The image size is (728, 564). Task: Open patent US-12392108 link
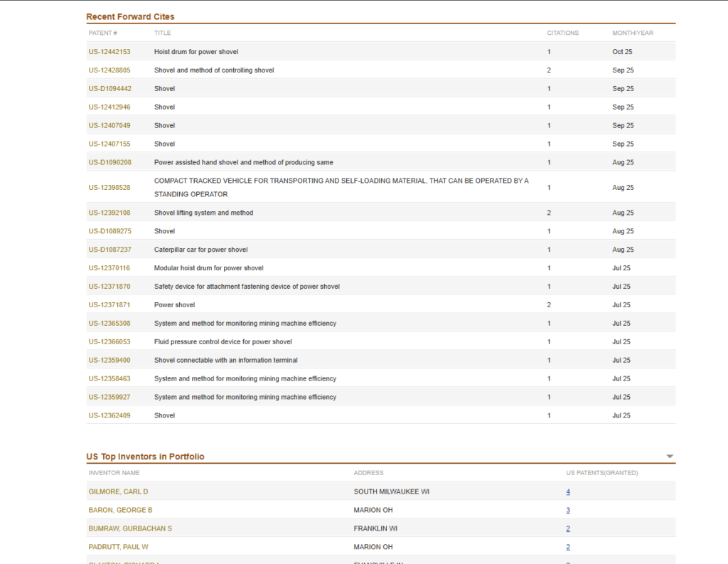click(x=109, y=213)
